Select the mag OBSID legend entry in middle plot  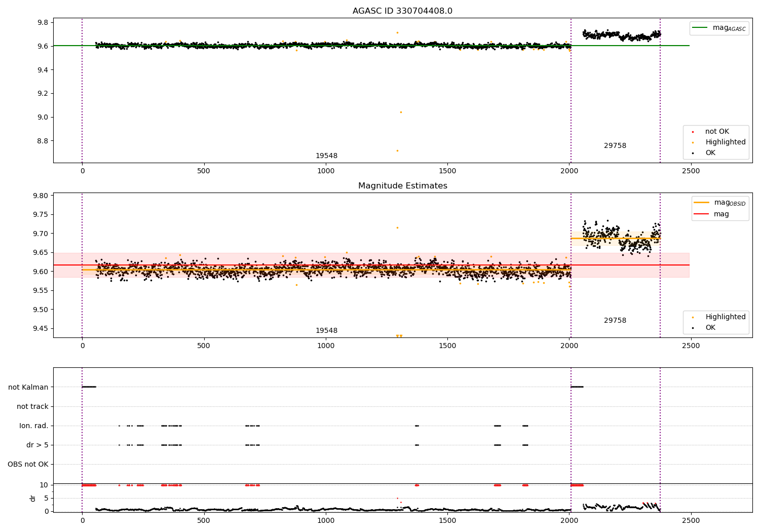(720, 203)
